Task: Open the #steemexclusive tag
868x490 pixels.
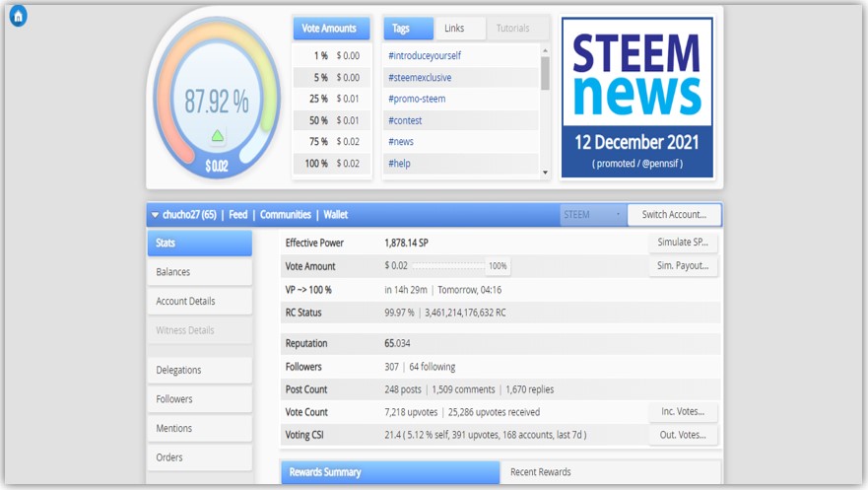Action: coord(420,78)
